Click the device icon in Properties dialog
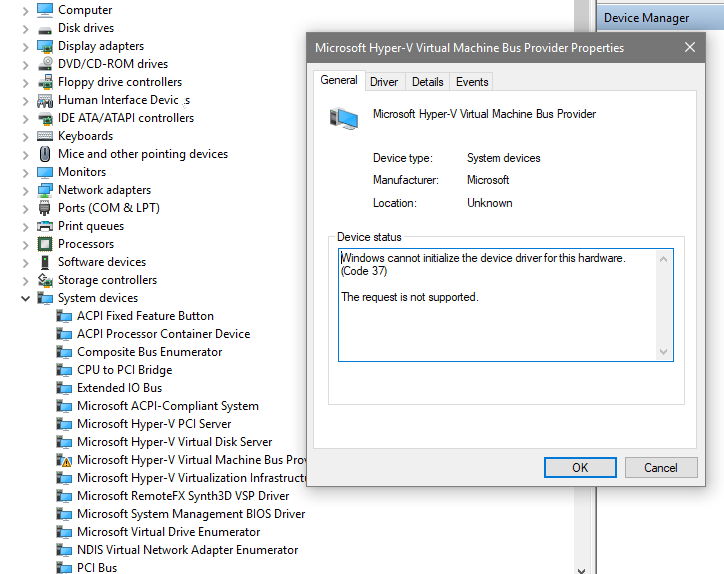This screenshot has width=724, height=574. (344, 118)
